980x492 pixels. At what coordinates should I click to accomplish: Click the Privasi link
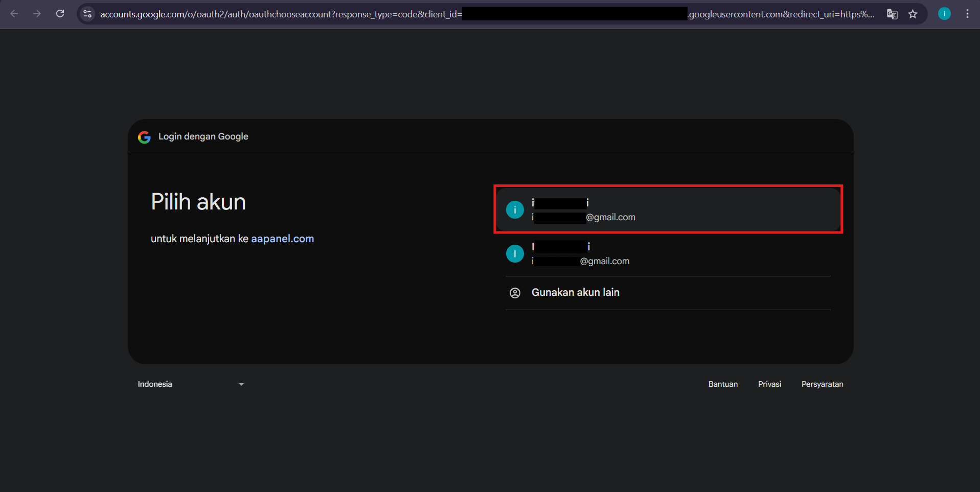pos(769,384)
